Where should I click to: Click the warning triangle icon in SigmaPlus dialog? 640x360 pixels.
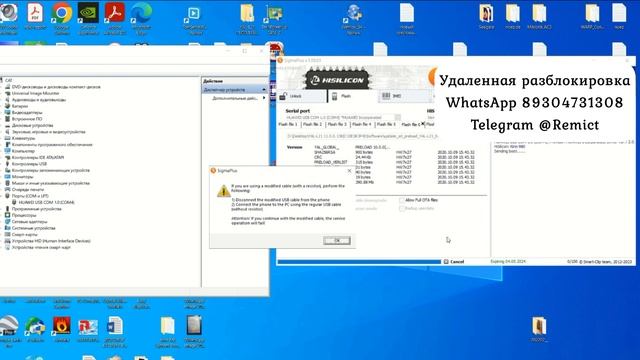pos(223,191)
